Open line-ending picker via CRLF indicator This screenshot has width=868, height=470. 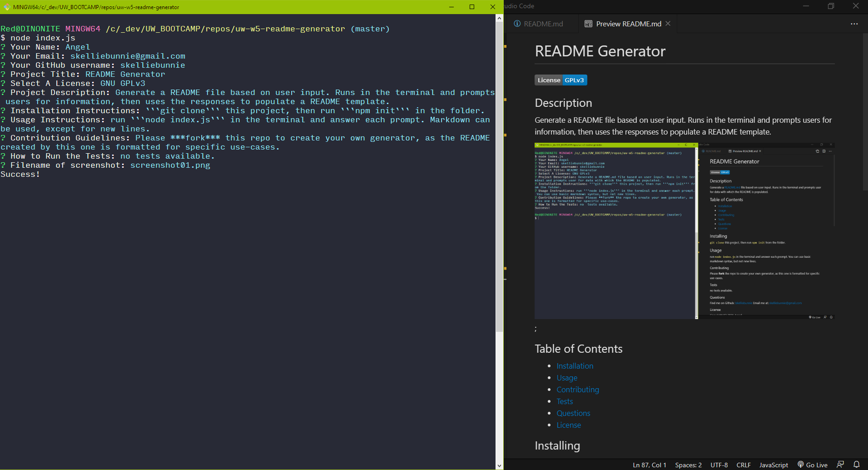point(744,465)
